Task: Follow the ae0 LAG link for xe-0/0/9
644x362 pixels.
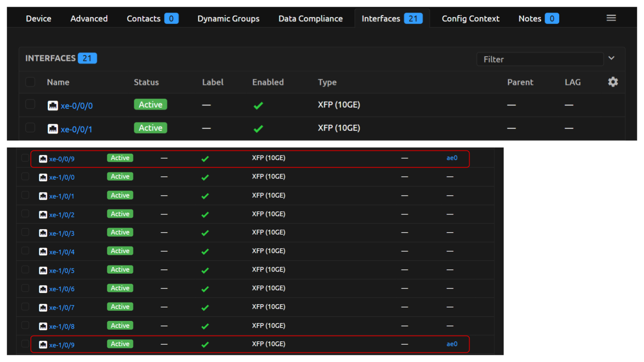Action: pyautogui.click(x=452, y=158)
